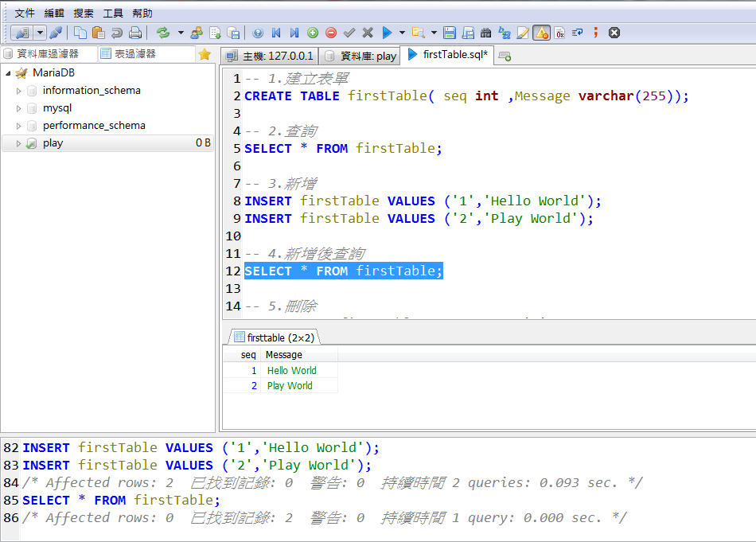Click the Message column header

point(284,355)
